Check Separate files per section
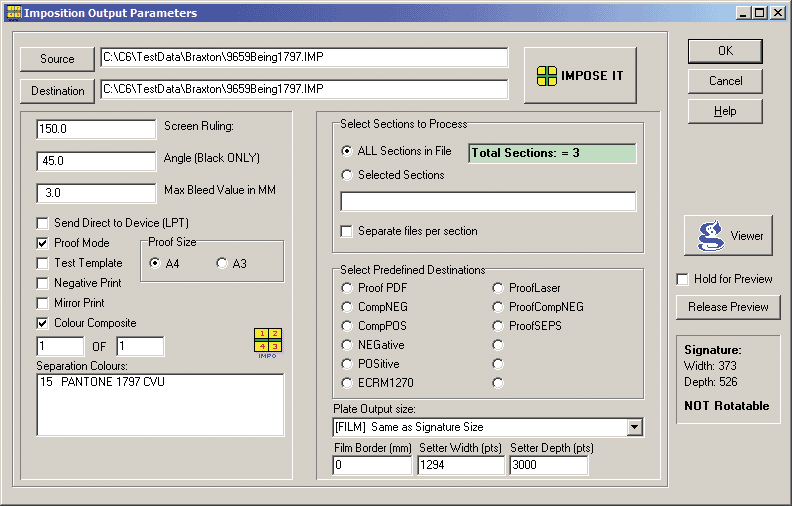This screenshot has height=506, width=792. point(347,231)
